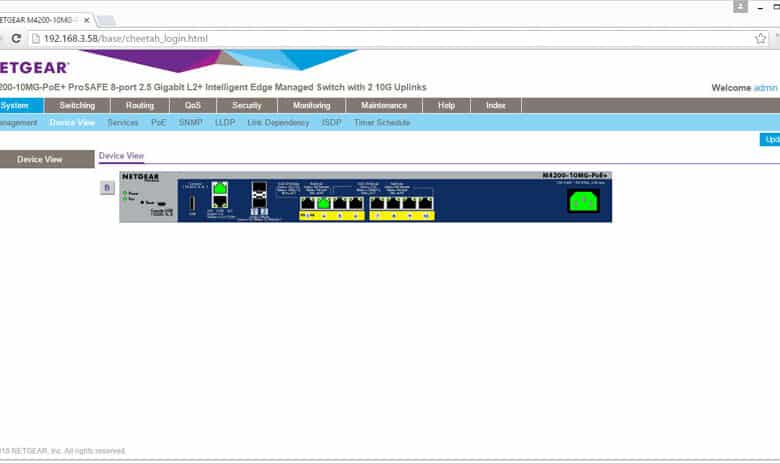Click the green active copper port in the first group
This screenshot has width=780, height=464.
pyautogui.click(x=324, y=203)
